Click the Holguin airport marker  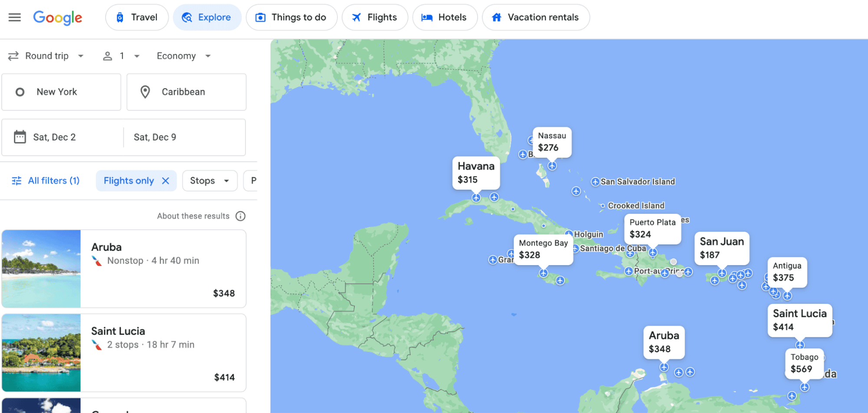tap(569, 234)
